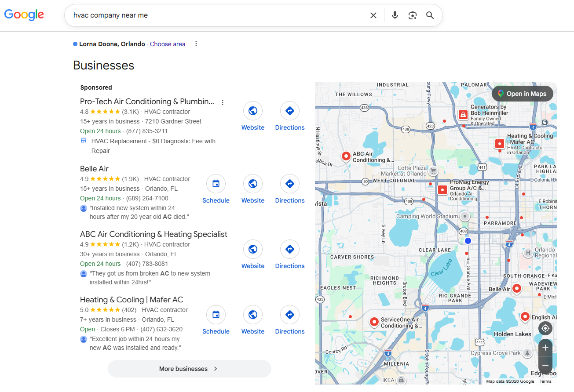Schedule an appointment with Belle Air

[x=216, y=184]
